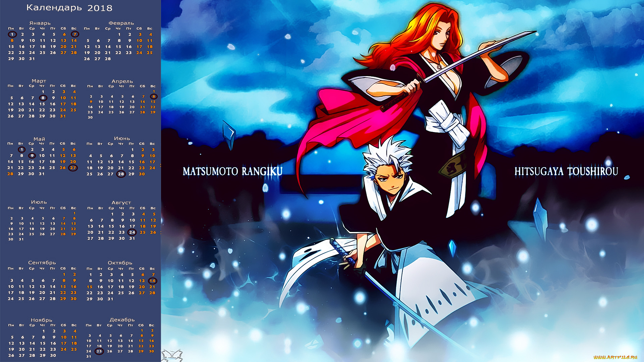This screenshot has width=644, height=362.
Task: Select the Сентябрь month heading
Action: click(42, 263)
